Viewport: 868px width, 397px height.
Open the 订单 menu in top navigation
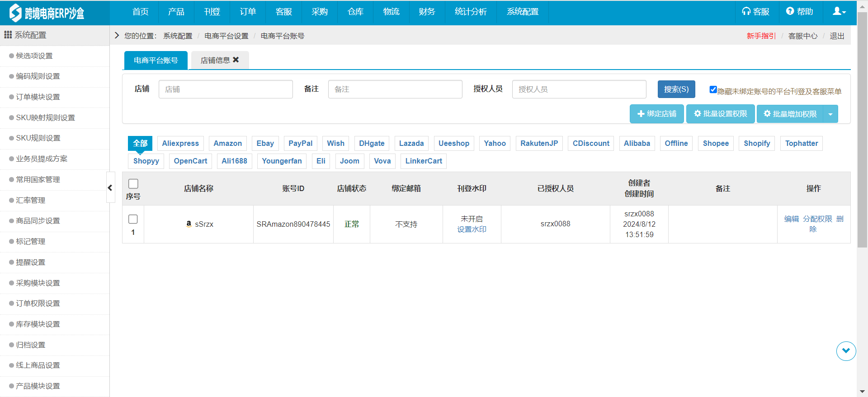pos(248,12)
